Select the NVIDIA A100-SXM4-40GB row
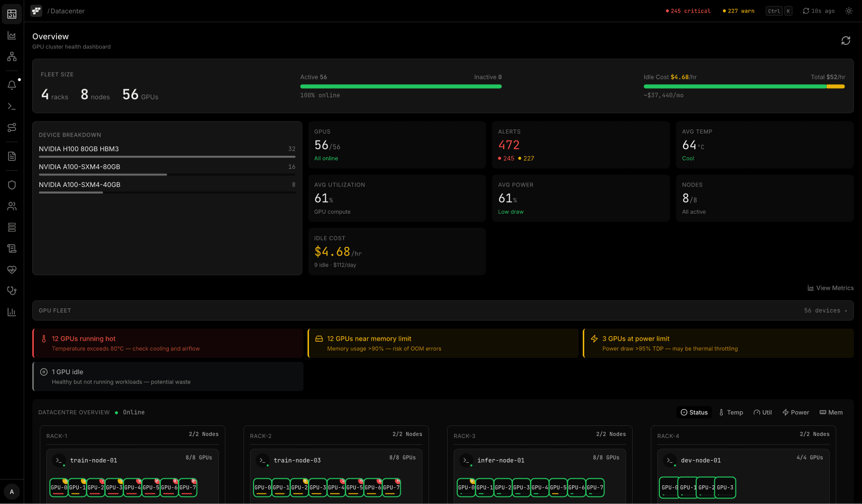Viewport: 862px width, 504px height. coord(167,187)
